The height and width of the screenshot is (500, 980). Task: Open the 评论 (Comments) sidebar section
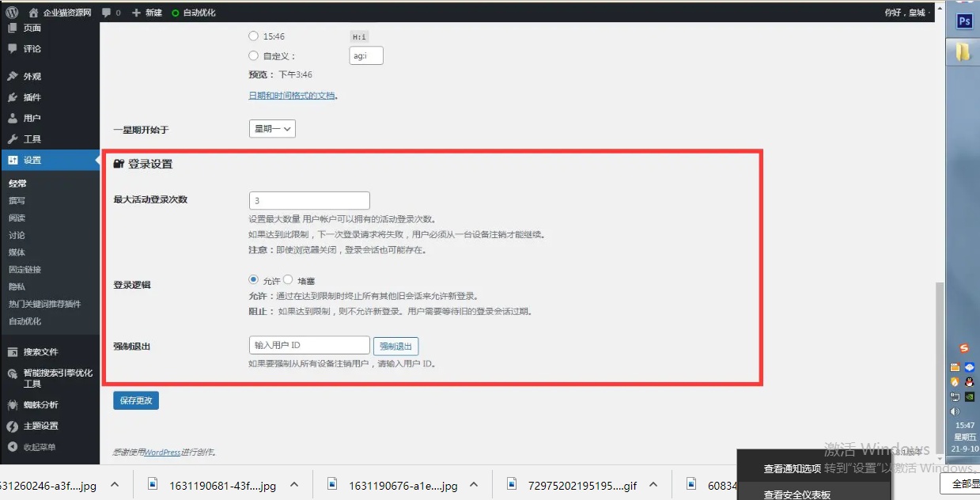(x=33, y=50)
